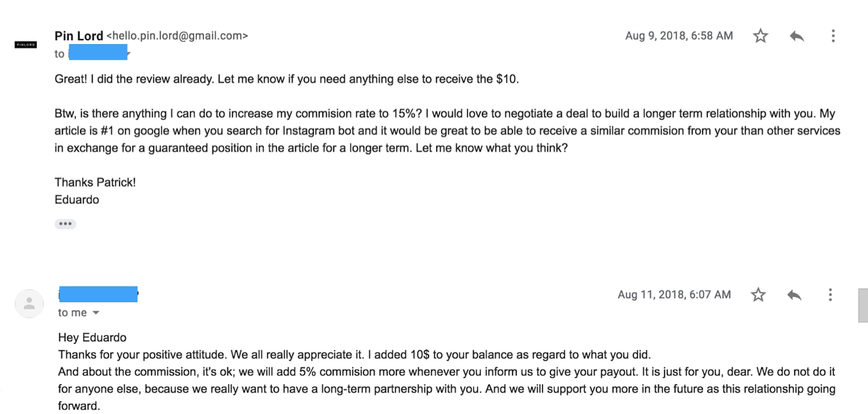
Task: Click the "to me" recipient label
Action: [72, 313]
